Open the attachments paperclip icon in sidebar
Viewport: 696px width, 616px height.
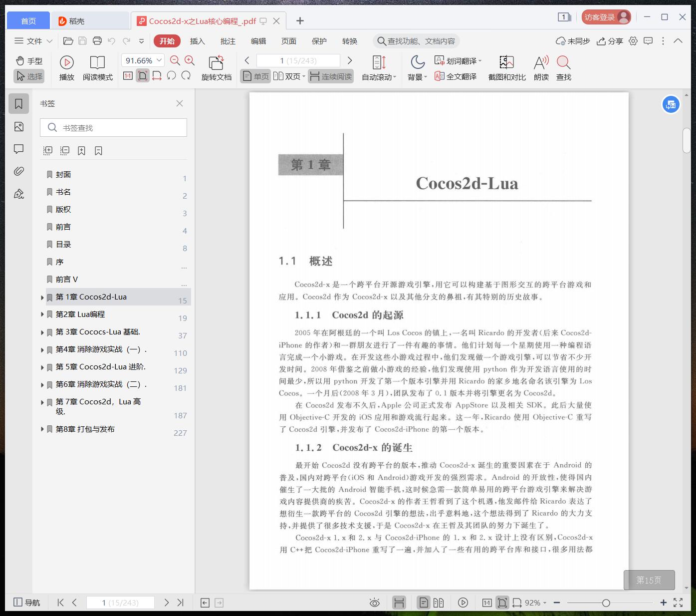[19, 171]
